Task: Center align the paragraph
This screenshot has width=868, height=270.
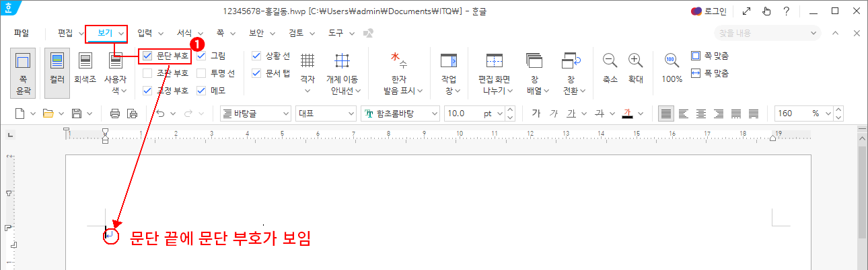Action: (x=701, y=114)
